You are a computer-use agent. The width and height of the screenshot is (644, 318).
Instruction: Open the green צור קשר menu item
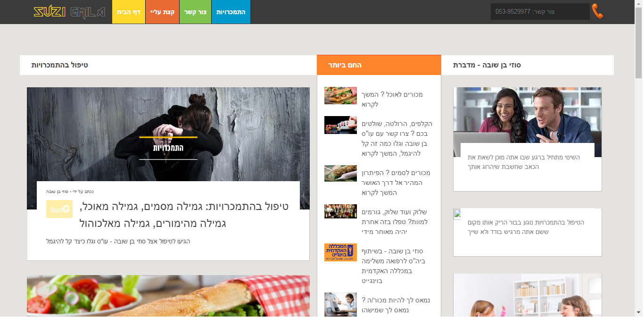pos(195,12)
